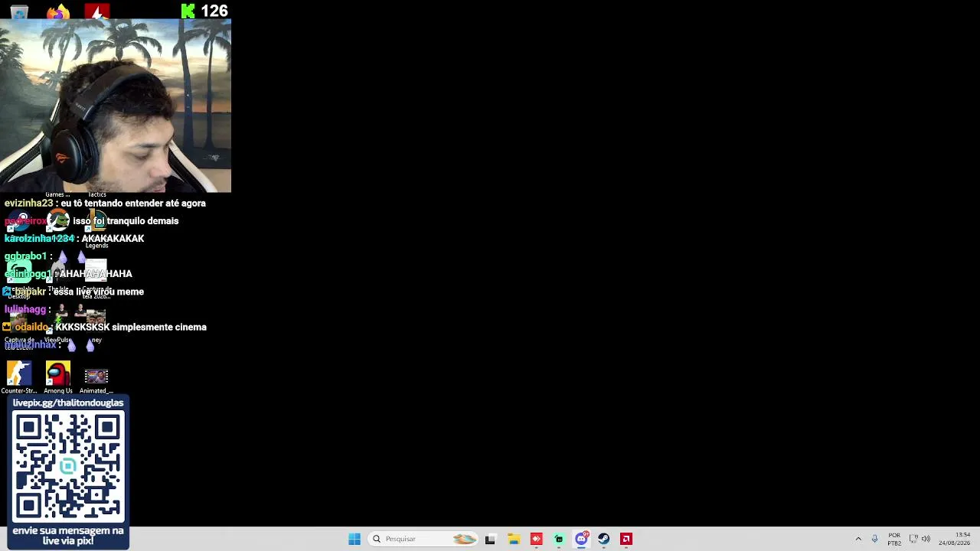Click the 'envie sua mensagem' pix caption
This screenshot has height=551, width=980.
pos(68,536)
